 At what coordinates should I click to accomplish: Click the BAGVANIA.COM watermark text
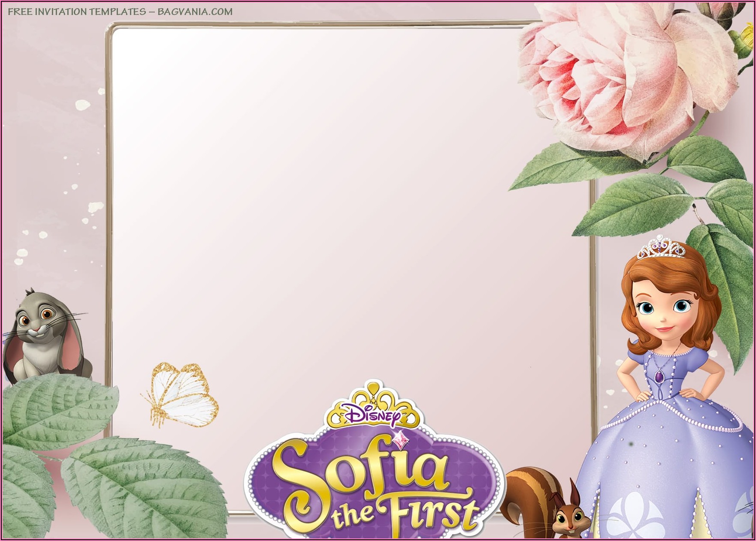point(195,12)
